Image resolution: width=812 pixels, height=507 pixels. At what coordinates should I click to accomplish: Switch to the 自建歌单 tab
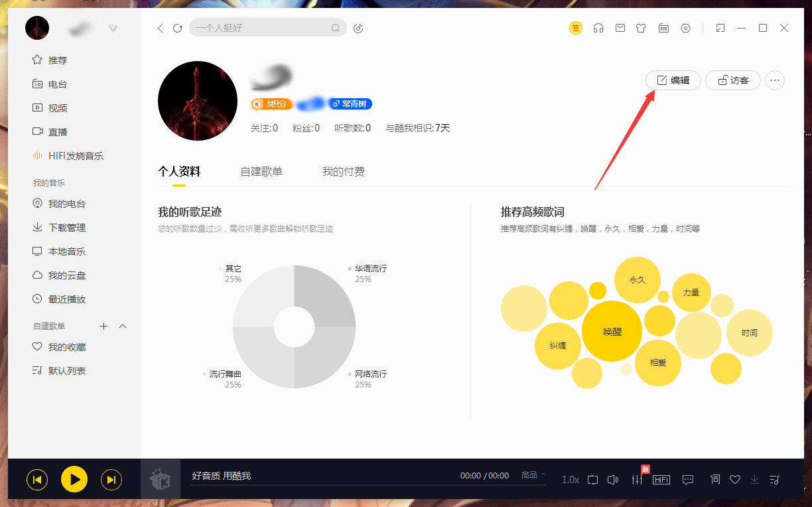tap(262, 171)
